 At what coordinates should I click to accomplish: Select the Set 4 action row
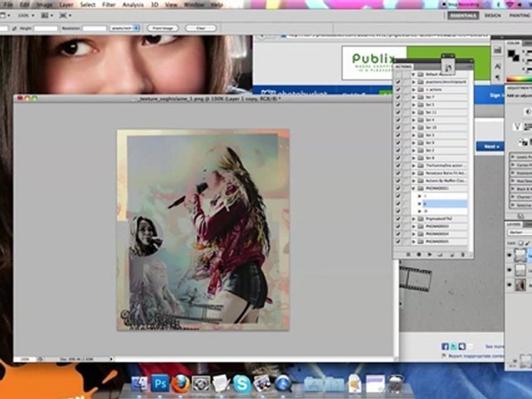pyautogui.click(x=442, y=120)
